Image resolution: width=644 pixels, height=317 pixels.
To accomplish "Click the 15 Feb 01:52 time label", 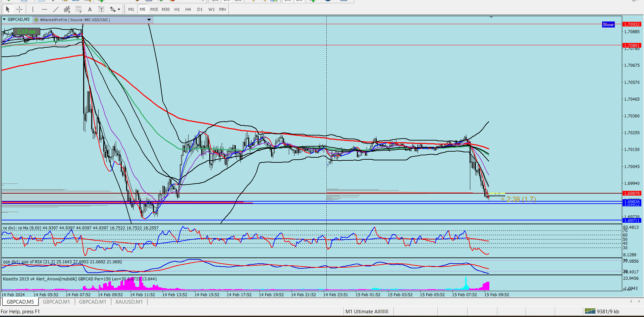I will (368, 295).
